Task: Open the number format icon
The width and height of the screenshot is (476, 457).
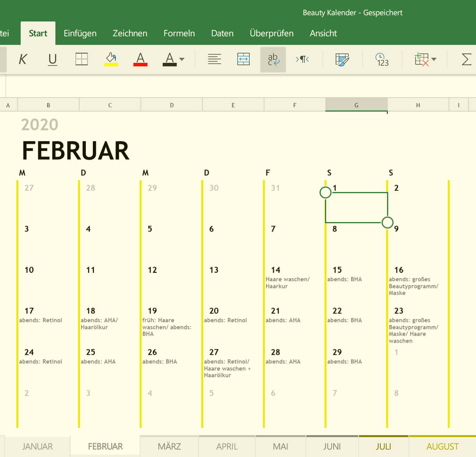Action: click(382, 59)
